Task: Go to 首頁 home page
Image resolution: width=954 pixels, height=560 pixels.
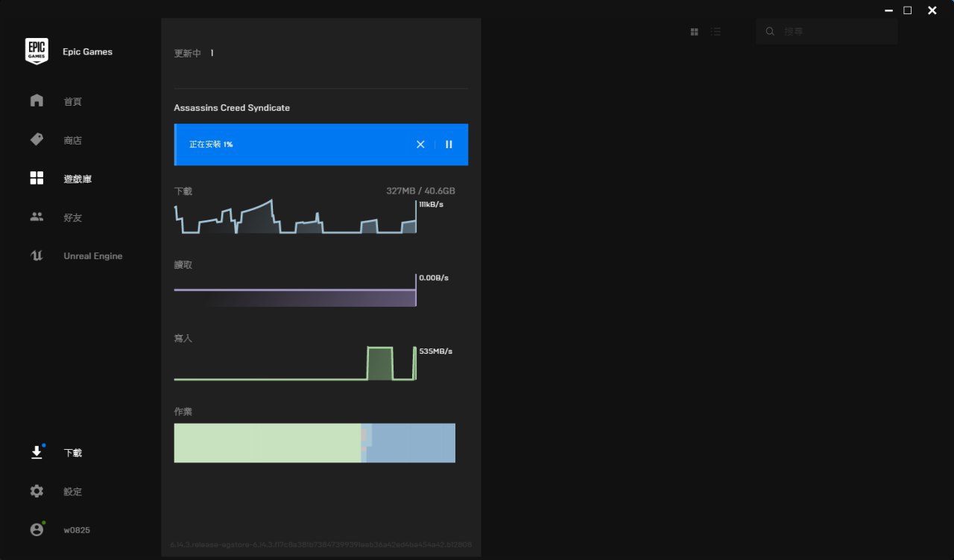Action: click(x=72, y=101)
